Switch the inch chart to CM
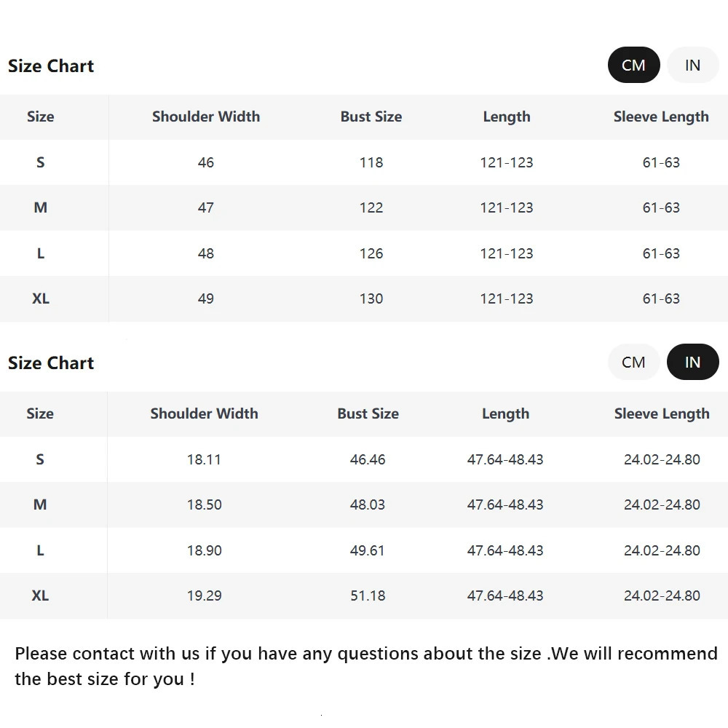Image resolution: width=728 pixels, height=728 pixels. click(633, 363)
